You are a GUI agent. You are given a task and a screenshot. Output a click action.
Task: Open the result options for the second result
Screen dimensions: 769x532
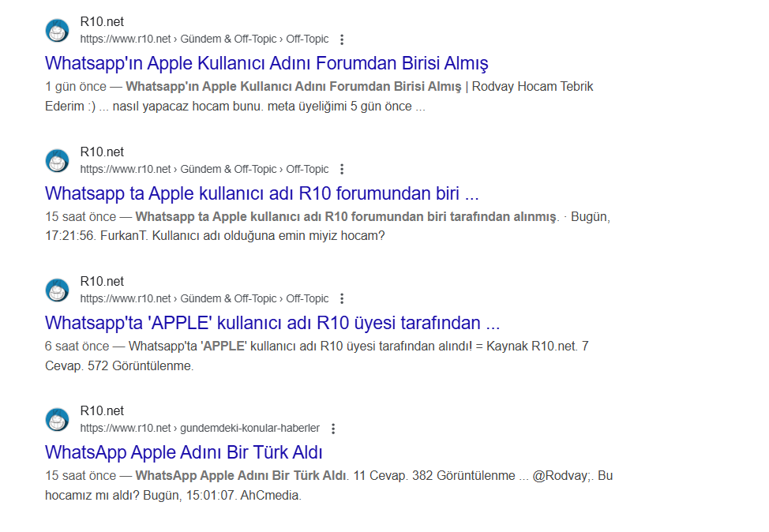tap(341, 168)
